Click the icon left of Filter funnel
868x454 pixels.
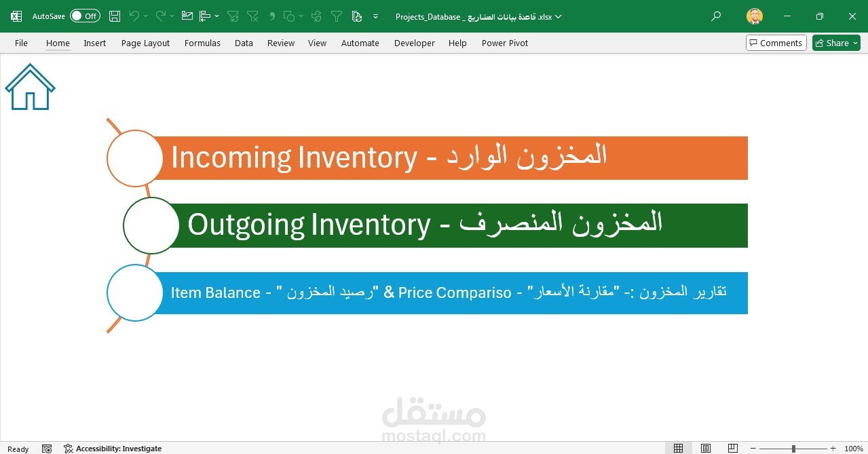click(x=317, y=16)
